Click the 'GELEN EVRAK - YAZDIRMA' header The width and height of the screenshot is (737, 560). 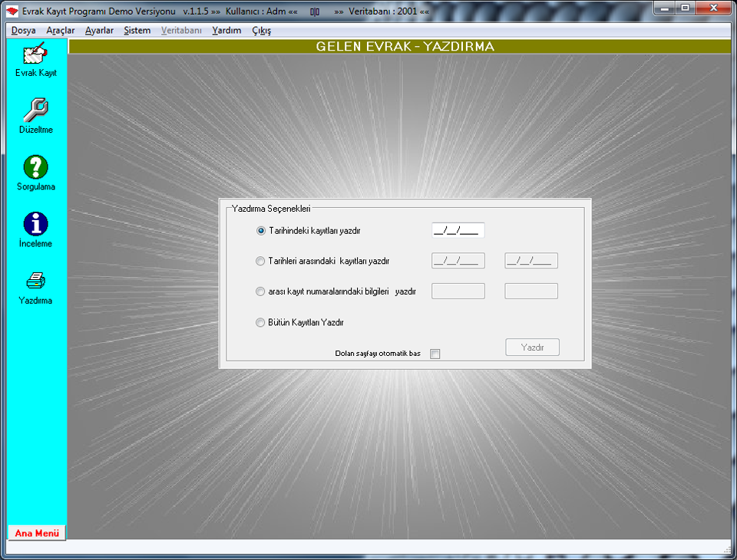tap(405, 47)
